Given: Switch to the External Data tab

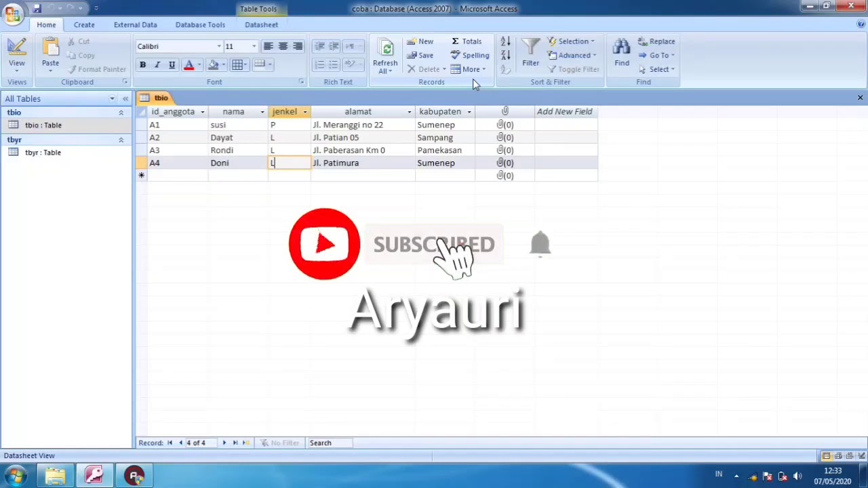Looking at the screenshot, I should click(x=136, y=25).
